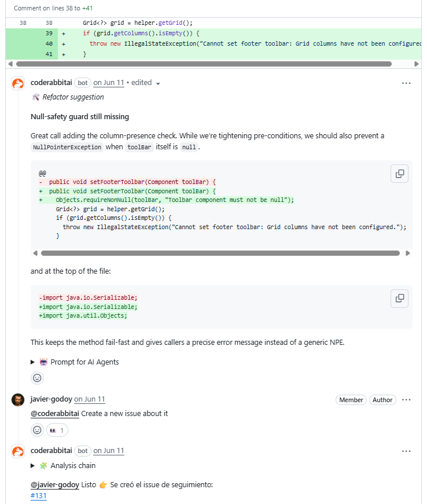Open options menu for first coderabbitai comment
Viewport: 427px width, 504px height.
(x=406, y=83)
